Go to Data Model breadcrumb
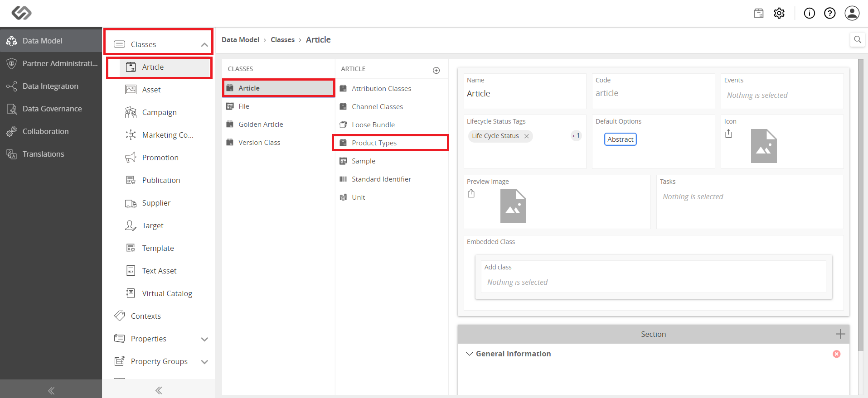 pyautogui.click(x=240, y=40)
